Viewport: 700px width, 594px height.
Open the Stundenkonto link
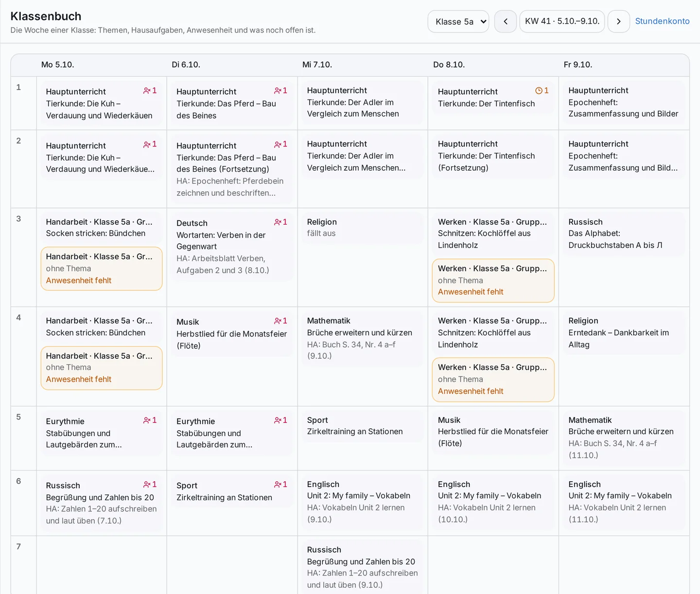point(662,21)
